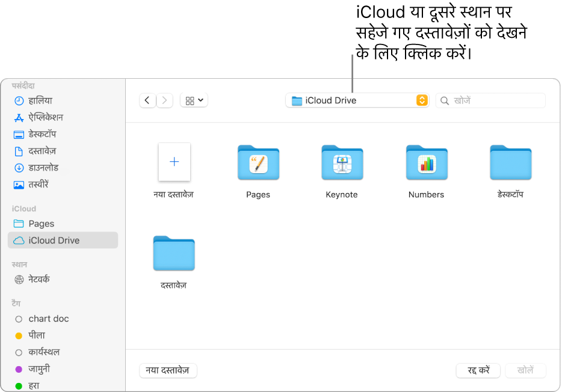Click the green tag color dot
The image size is (562, 392).
coord(19,386)
